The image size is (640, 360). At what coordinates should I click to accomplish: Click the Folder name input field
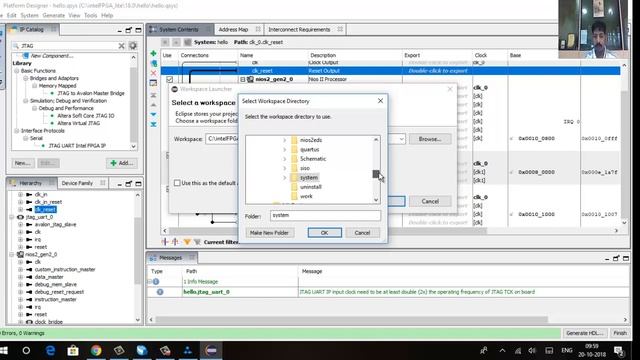coord(325,216)
